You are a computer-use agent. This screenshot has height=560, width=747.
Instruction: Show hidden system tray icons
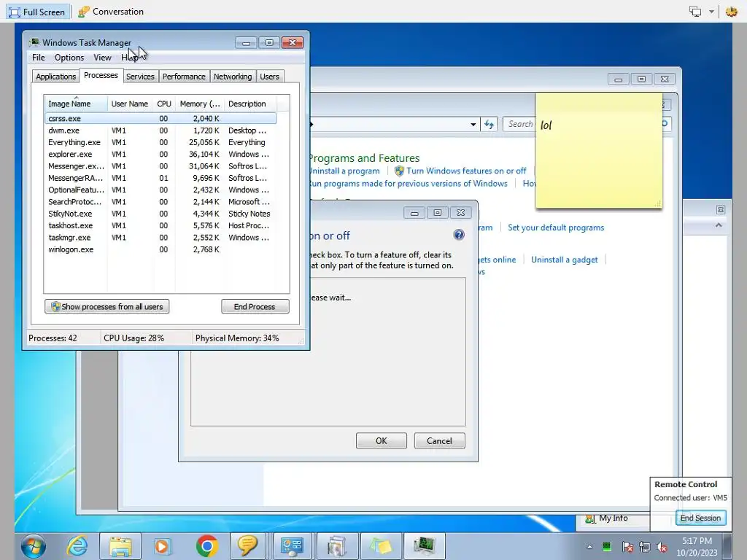[589, 547]
